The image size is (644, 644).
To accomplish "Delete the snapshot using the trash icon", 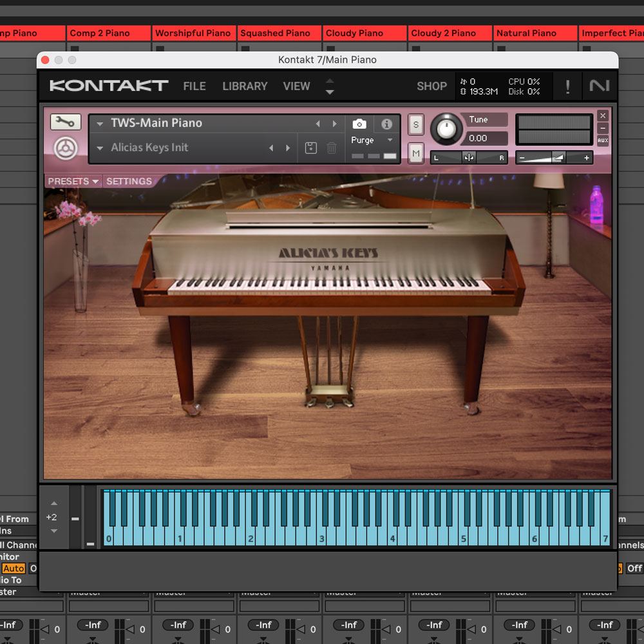I will (x=332, y=148).
